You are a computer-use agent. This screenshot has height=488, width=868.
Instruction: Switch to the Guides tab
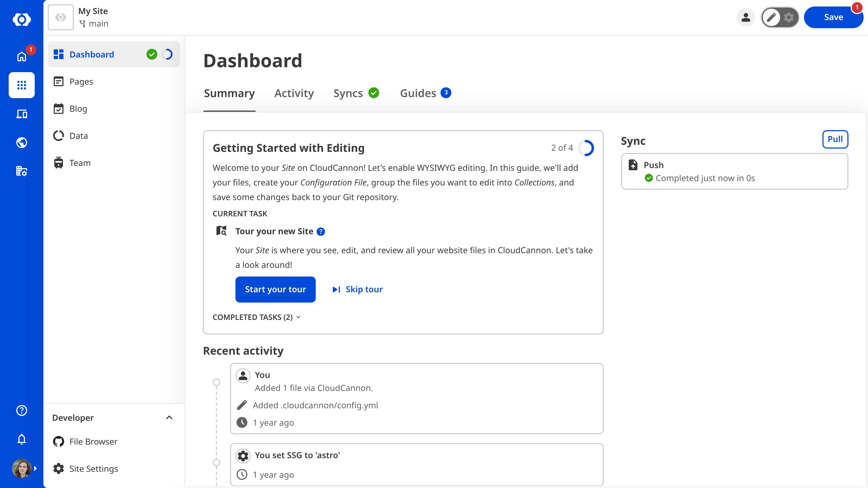pos(425,93)
